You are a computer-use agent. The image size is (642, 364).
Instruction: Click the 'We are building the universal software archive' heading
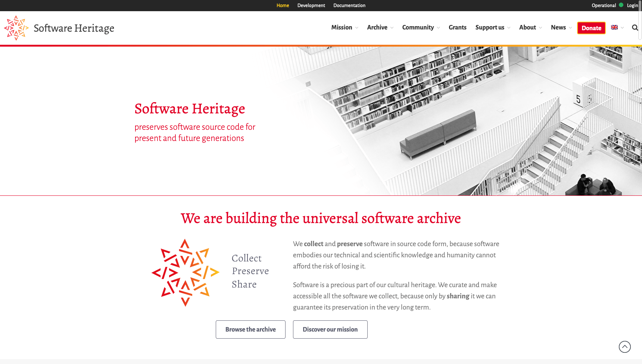tap(321, 218)
